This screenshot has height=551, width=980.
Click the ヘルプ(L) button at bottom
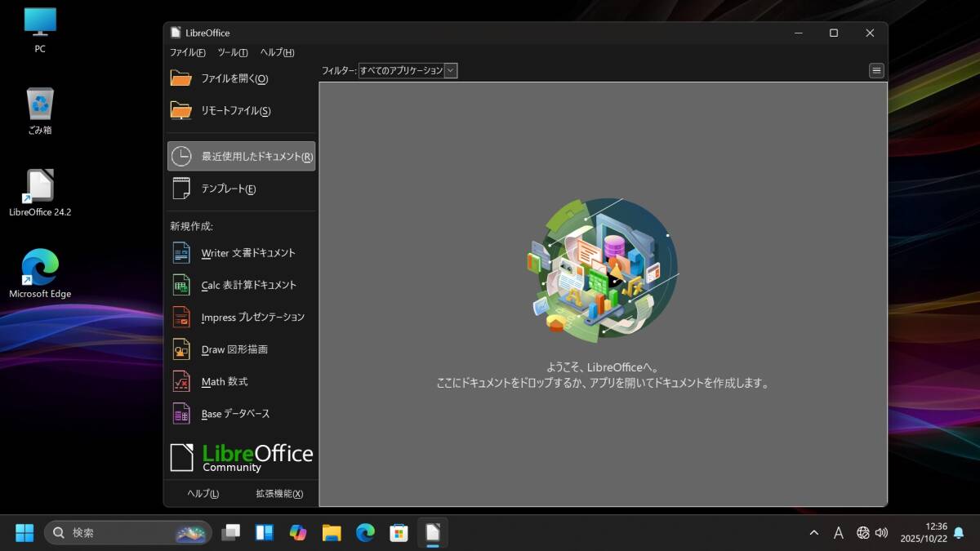coord(203,494)
